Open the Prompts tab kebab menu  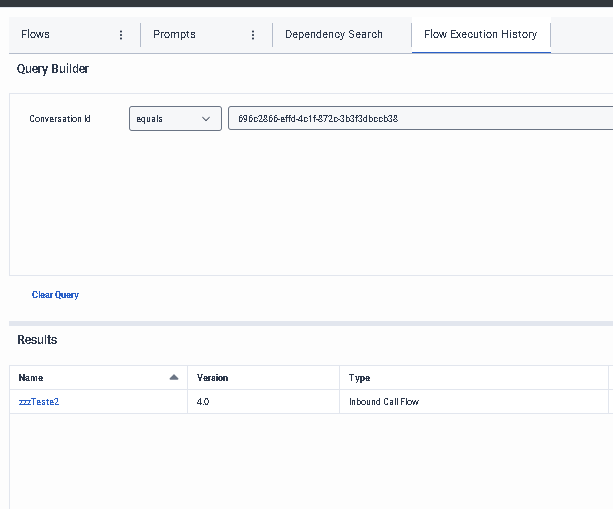click(252, 35)
